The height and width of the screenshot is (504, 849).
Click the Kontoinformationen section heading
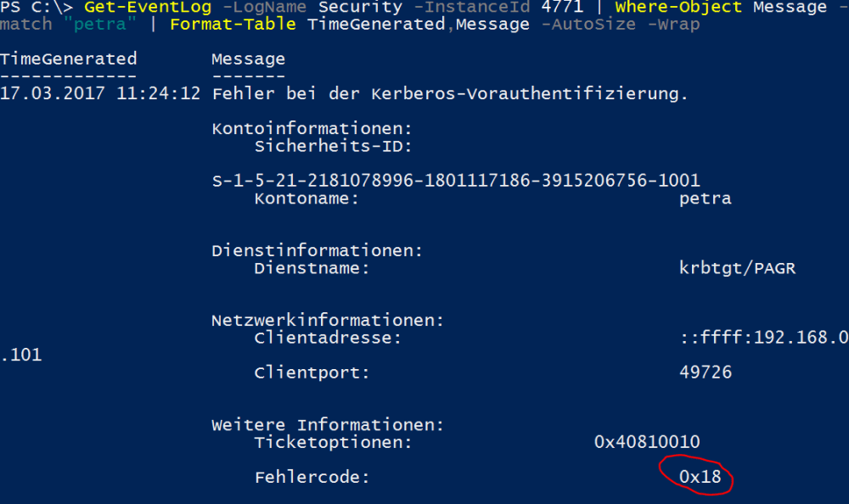coord(312,129)
